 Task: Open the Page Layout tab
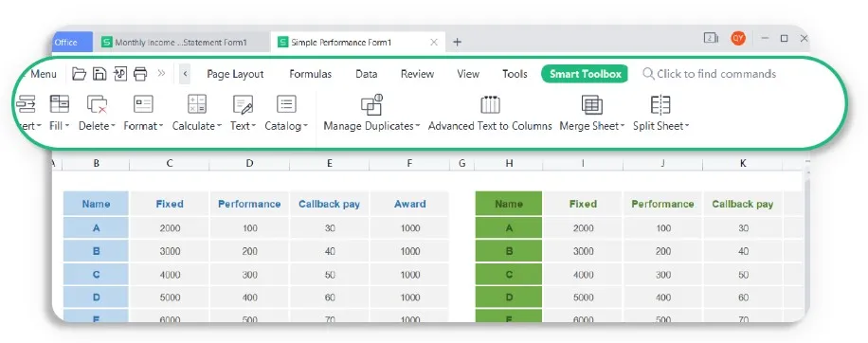tap(235, 74)
